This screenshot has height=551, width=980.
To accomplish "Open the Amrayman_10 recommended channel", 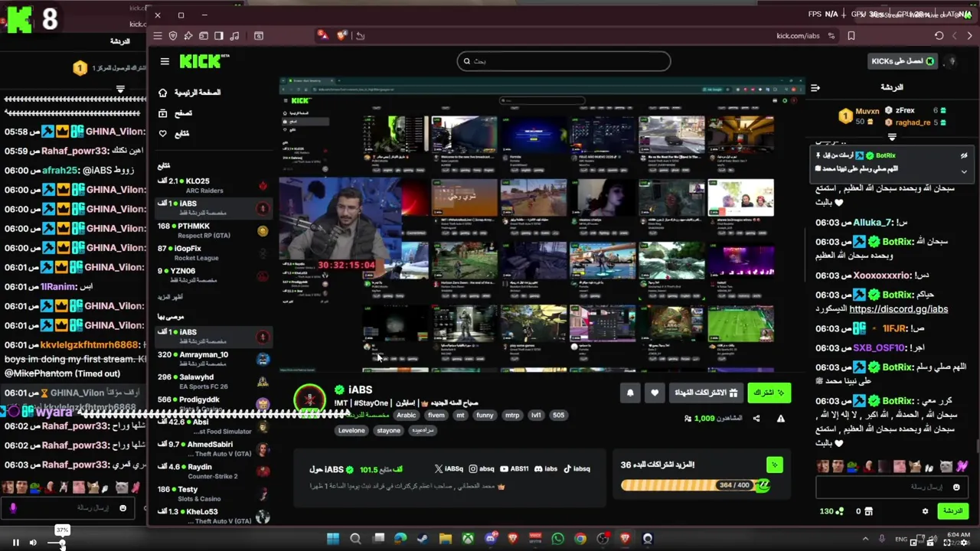I will pos(213,359).
